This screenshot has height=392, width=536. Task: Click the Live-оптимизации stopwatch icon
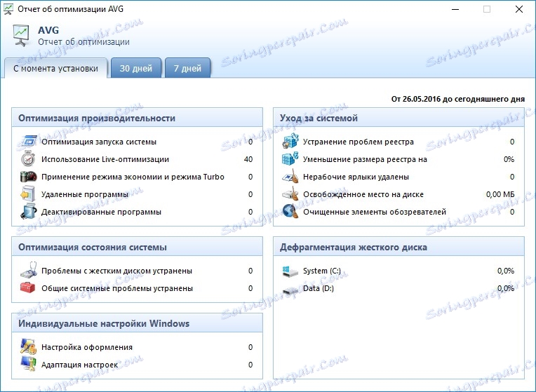click(28, 159)
